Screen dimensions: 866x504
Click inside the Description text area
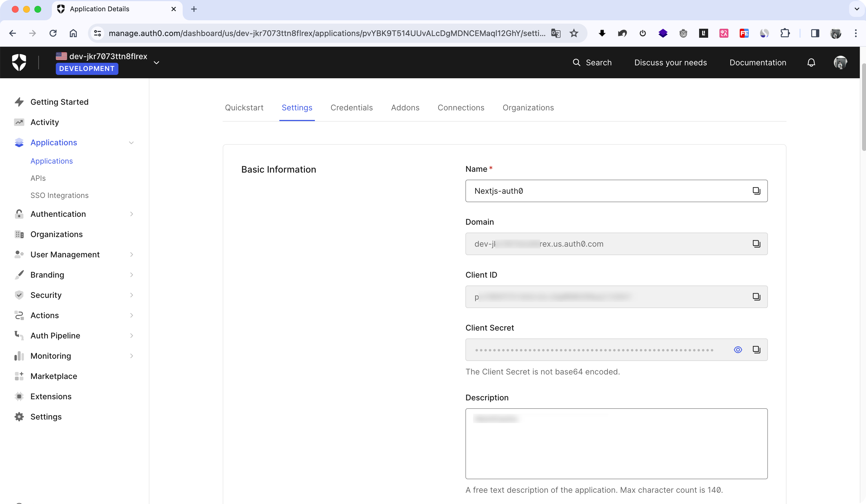click(x=615, y=443)
